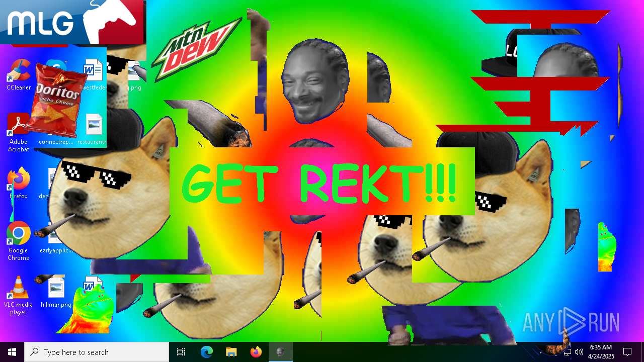
Task: Open the clock showing 6:35 AM
Action: click(x=601, y=352)
